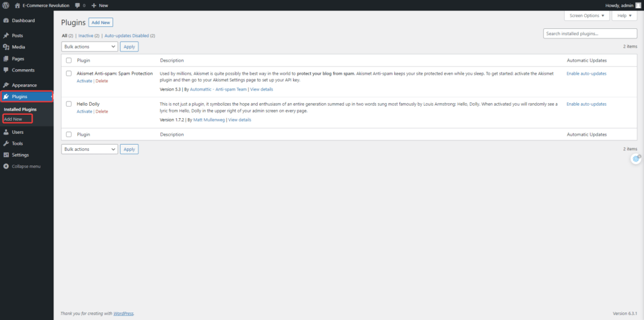Open the Dashboard sidebar icon

(x=6, y=21)
